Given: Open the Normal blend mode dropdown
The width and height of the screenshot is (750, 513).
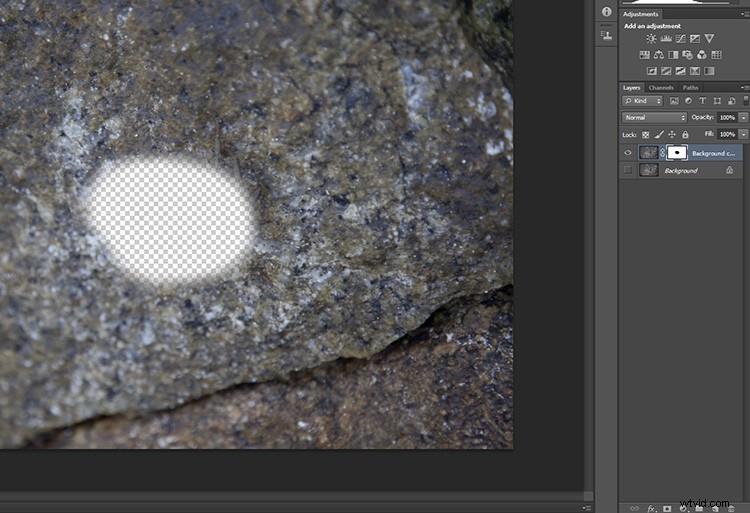Looking at the screenshot, I should click(x=654, y=118).
